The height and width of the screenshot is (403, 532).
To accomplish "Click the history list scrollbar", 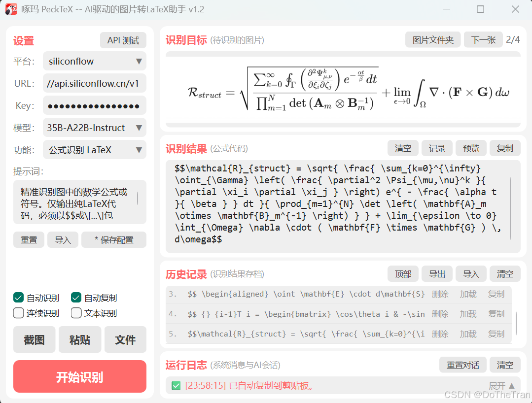I will tap(516, 323).
